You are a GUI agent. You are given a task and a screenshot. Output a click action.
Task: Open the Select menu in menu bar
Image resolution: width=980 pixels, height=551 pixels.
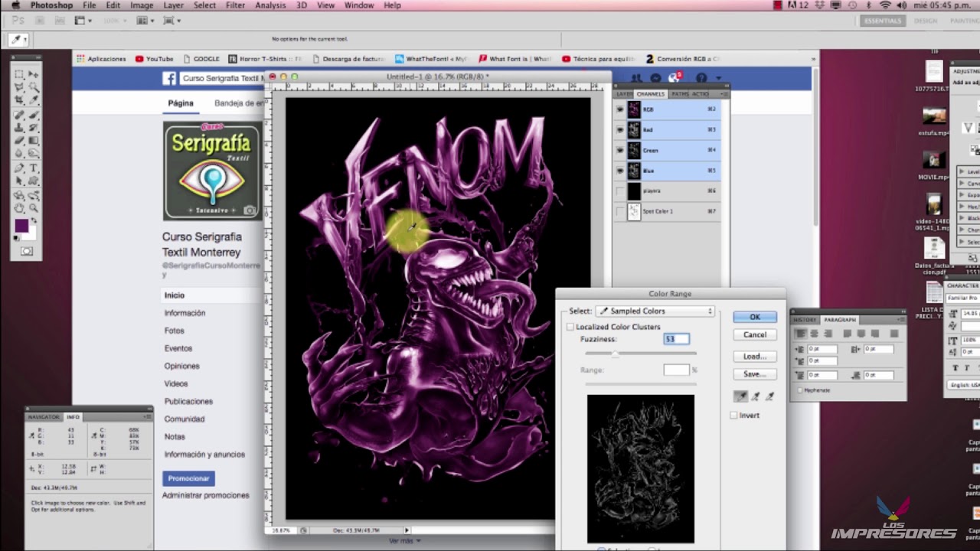point(204,5)
